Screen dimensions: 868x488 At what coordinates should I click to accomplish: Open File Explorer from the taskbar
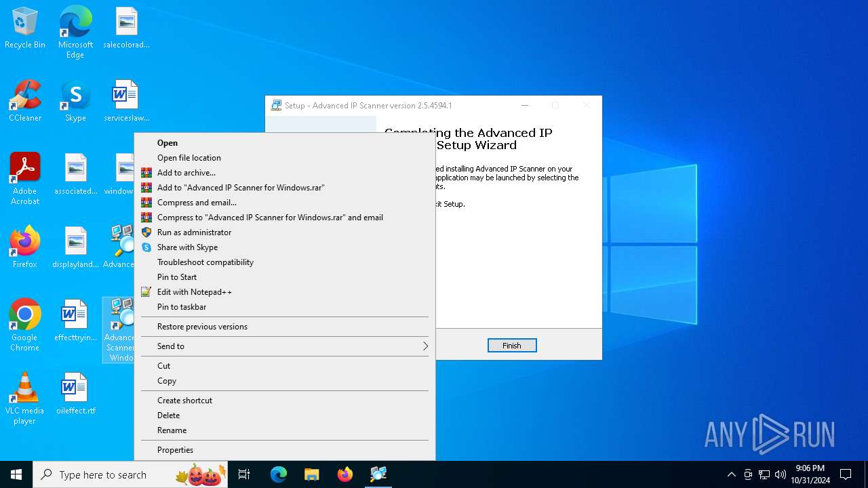coord(312,474)
